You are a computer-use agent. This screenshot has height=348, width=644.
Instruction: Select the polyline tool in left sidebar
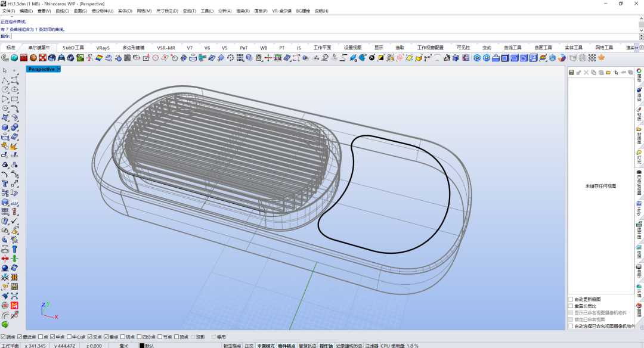[5, 80]
